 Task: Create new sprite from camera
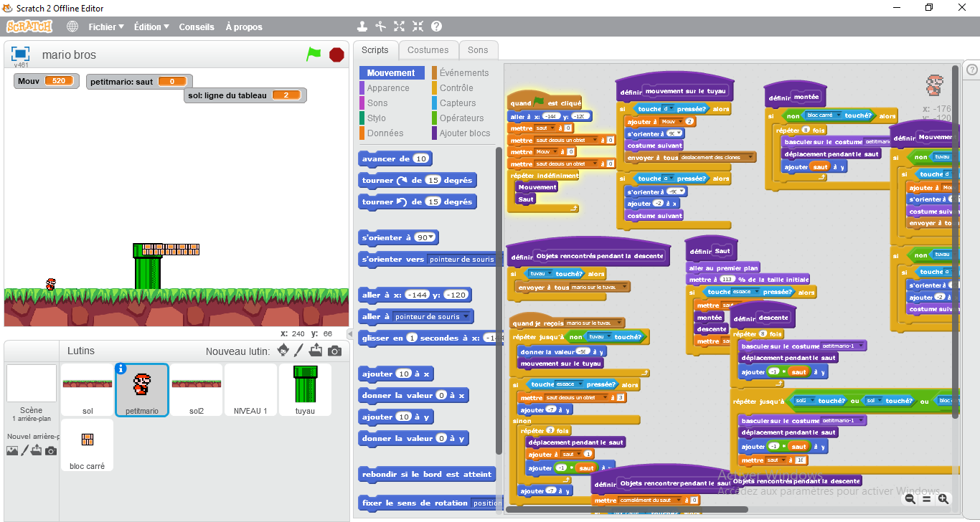click(334, 351)
